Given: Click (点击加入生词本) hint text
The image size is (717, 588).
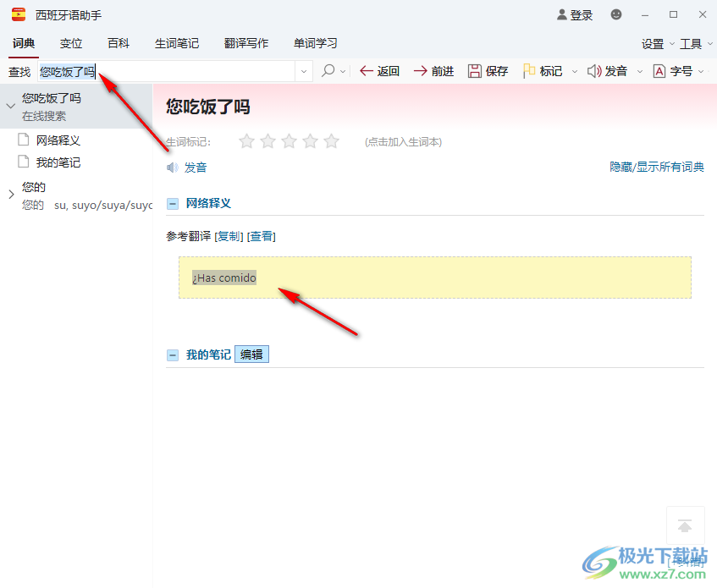Looking at the screenshot, I should [403, 142].
